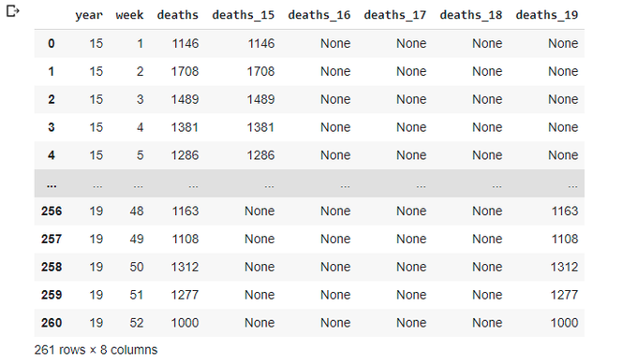The image size is (637, 364).
Task: Click the deaths column header
Action: 178,15
